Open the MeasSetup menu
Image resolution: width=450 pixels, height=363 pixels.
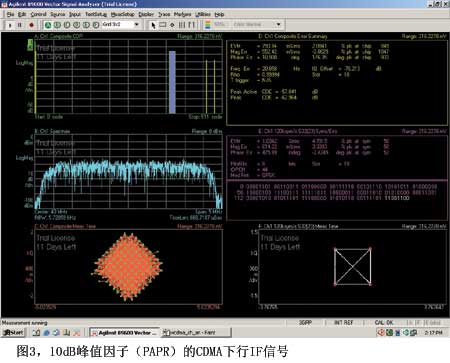tap(122, 14)
